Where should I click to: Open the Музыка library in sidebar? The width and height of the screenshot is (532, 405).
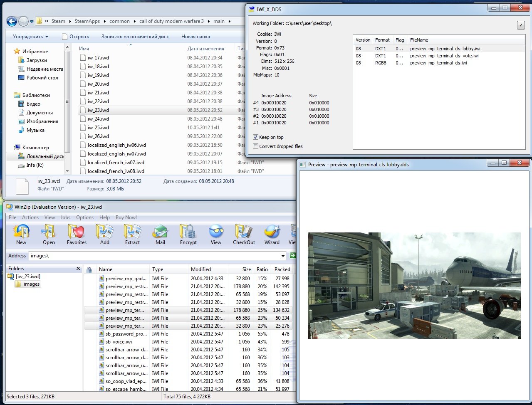(x=35, y=130)
